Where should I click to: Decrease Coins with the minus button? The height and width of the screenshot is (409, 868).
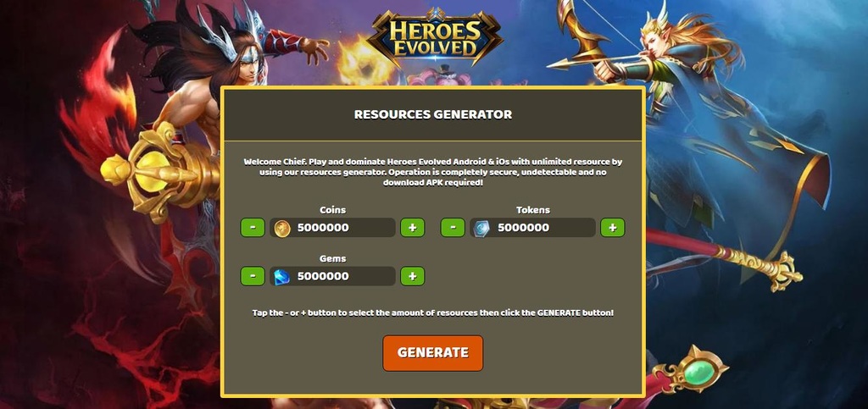253,228
